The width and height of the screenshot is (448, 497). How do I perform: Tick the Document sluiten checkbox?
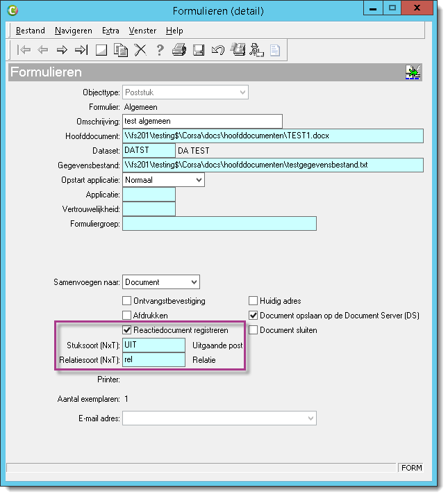click(253, 330)
